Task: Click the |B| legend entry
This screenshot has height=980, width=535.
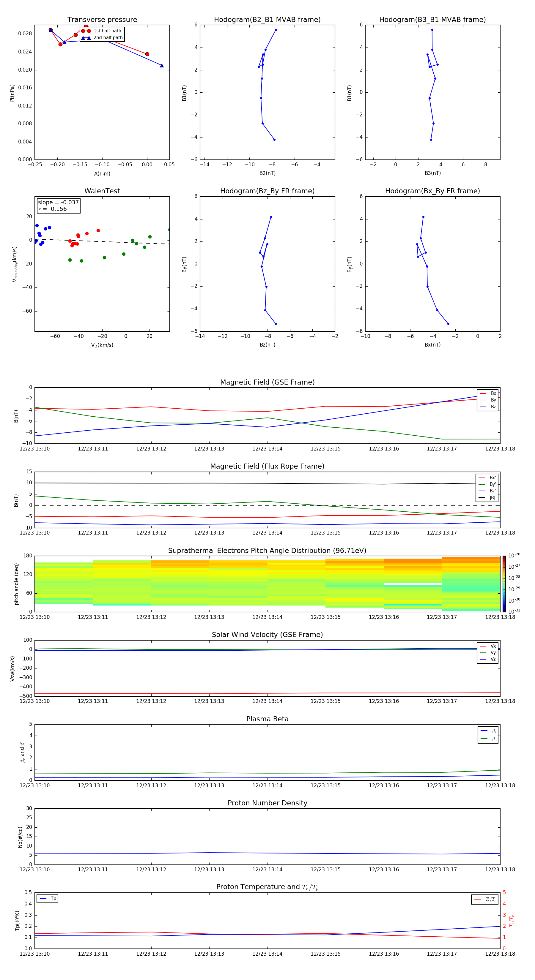Action: pyautogui.click(x=487, y=498)
